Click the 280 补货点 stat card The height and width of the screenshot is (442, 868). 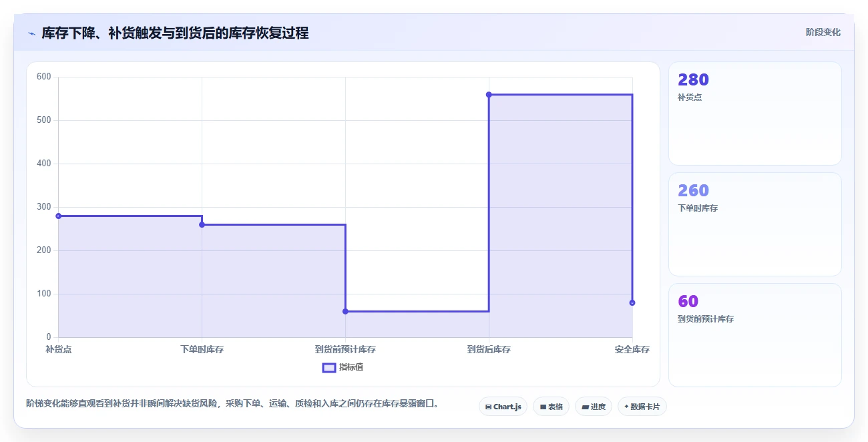coord(755,114)
